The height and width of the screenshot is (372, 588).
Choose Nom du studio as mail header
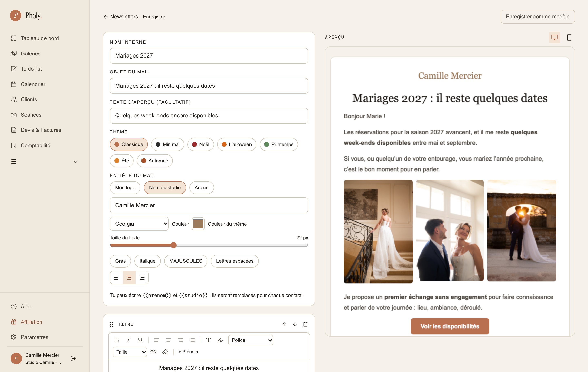click(x=165, y=188)
